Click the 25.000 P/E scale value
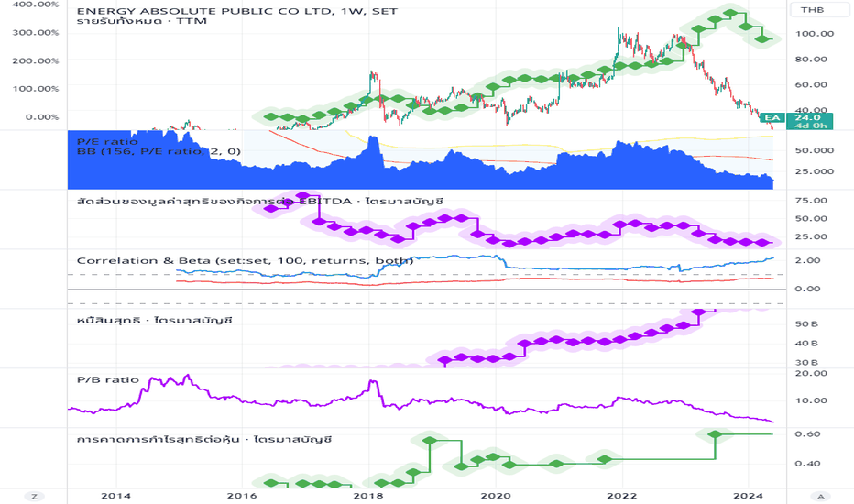854x504 pixels. 815,171
